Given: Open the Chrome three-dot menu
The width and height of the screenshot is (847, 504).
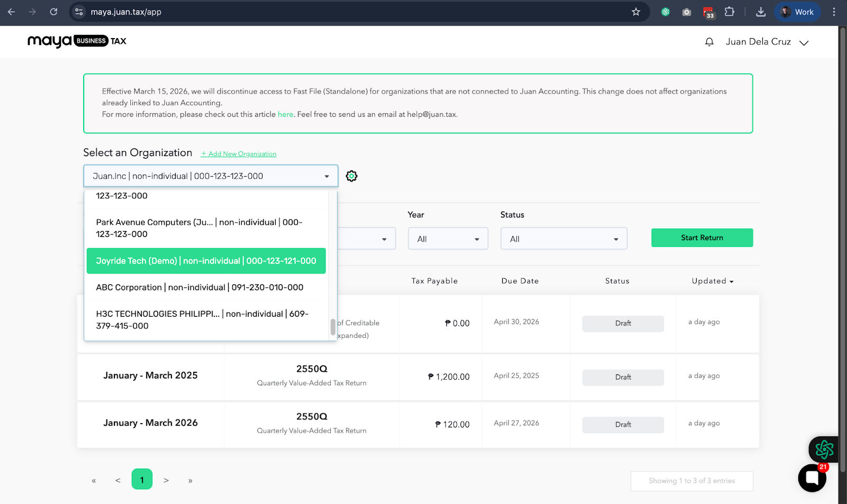Looking at the screenshot, I should coord(834,12).
